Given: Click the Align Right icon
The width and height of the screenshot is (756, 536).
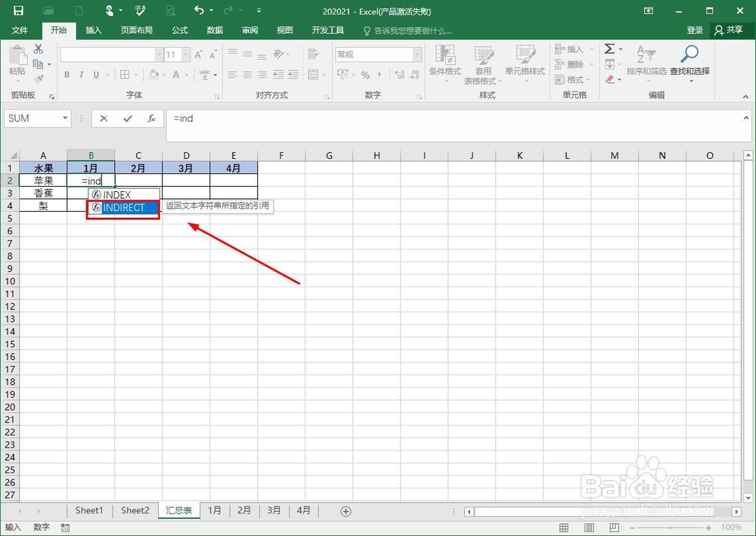Looking at the screenshot, I should tap(262, 75).
